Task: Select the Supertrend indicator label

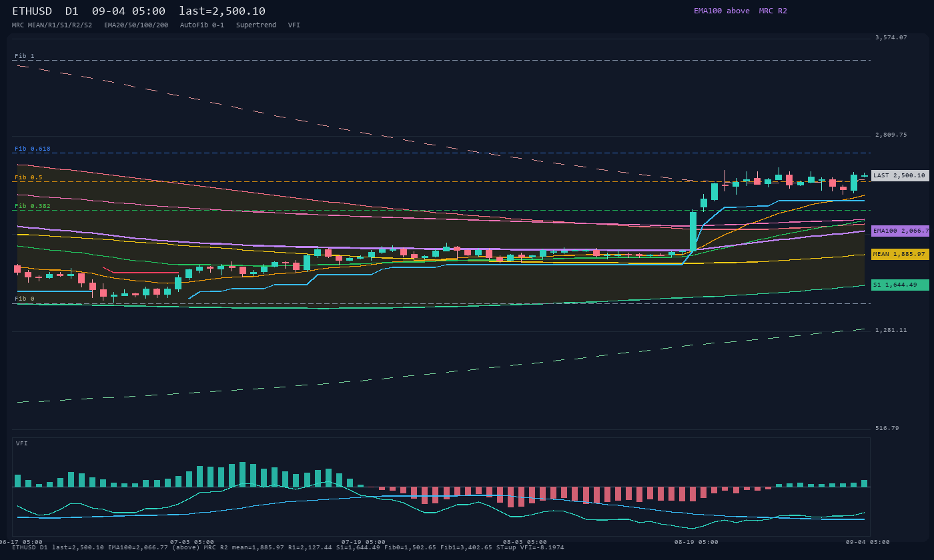Action: tap(256, 25)
